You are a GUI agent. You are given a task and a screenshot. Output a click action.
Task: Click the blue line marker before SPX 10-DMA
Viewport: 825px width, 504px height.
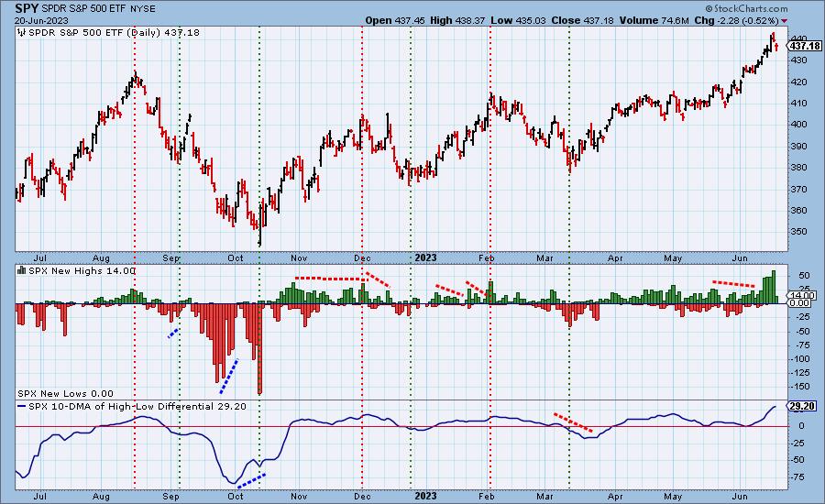click(22, 406)
